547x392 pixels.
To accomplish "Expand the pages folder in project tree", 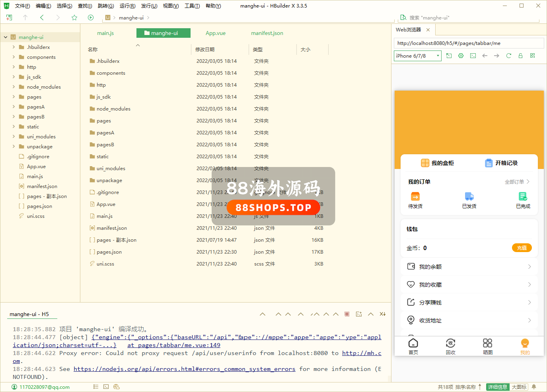I will coord(14,97).
